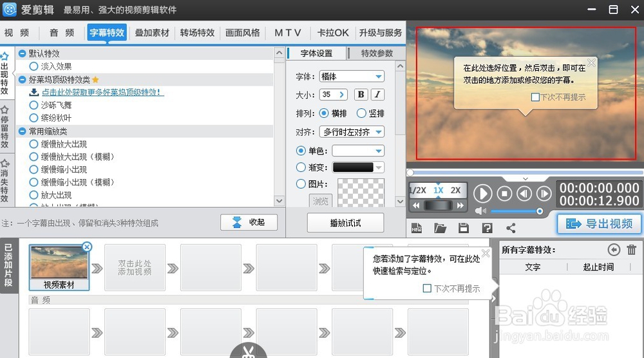Save project with floppy disk icon

[464, 228]
